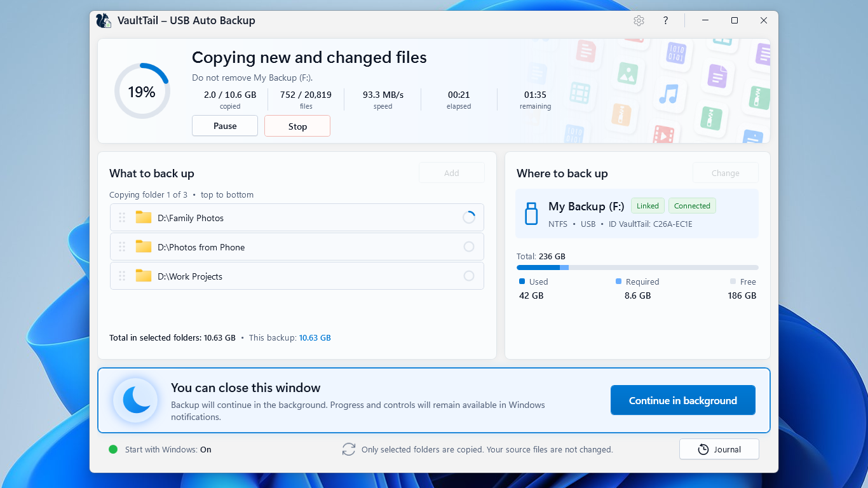
Task: Click the My Backup (F:) drive name
Action: click(x=587, y=207)
